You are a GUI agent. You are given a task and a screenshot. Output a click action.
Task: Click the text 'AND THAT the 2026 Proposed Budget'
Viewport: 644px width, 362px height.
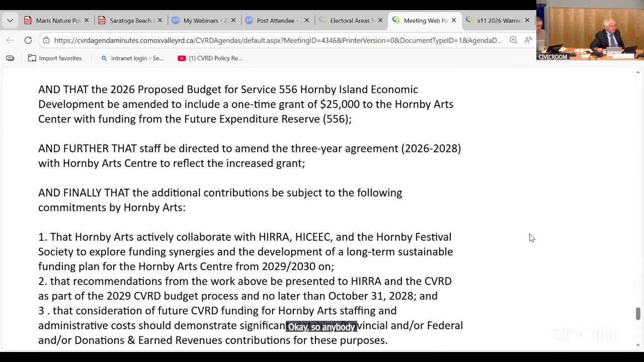pyautogui.click(x=130, y=89)
